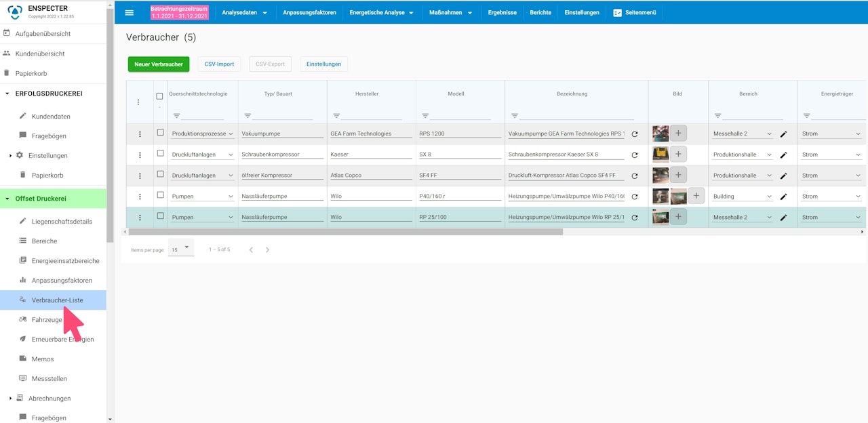Viewport: 868px width, 423px height.
Task: Edit Bereich pencil icon in RPS 1200 row
Action: pyautogui.click(x=783, y=134)
